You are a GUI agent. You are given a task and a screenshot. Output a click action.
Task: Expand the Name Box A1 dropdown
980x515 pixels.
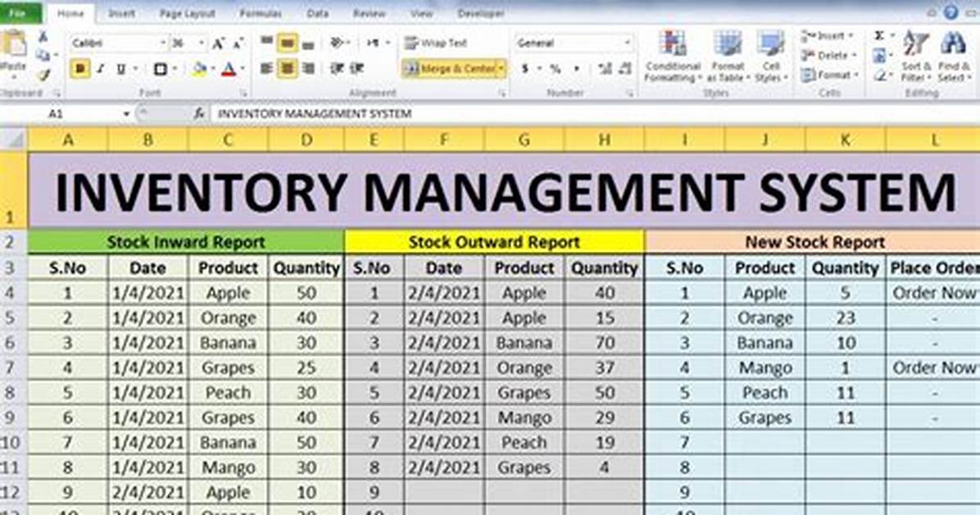[x=126, y=114]
